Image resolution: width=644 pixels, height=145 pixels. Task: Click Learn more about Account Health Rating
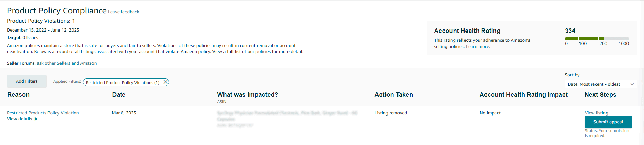pyautogui.click(x=478, y=47)
